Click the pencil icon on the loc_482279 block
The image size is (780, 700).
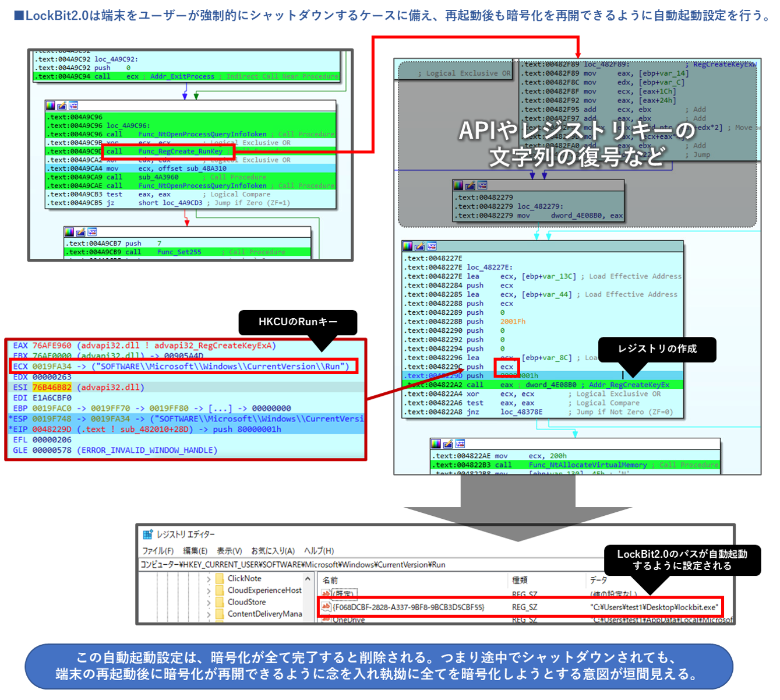(470, 185)
